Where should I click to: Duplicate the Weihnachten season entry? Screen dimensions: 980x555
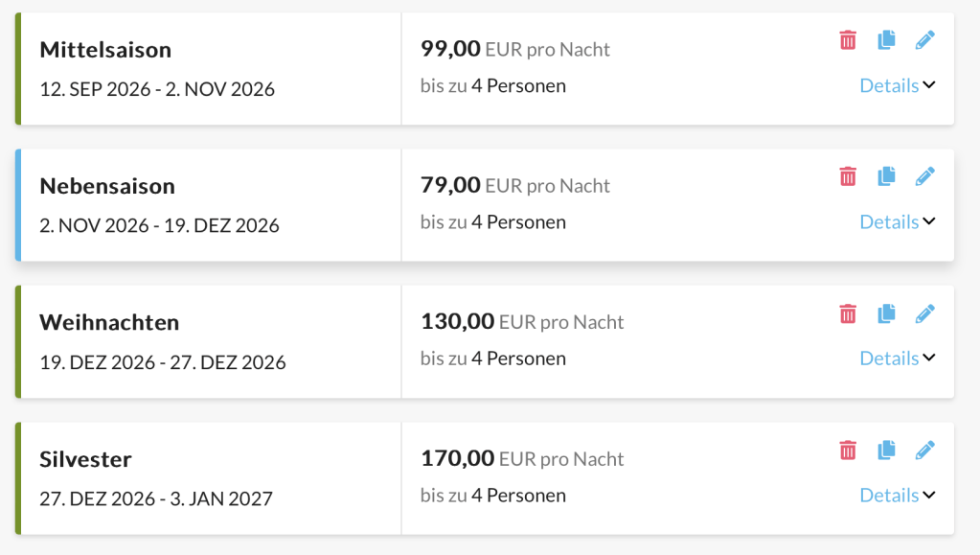(x=887, y=313)
